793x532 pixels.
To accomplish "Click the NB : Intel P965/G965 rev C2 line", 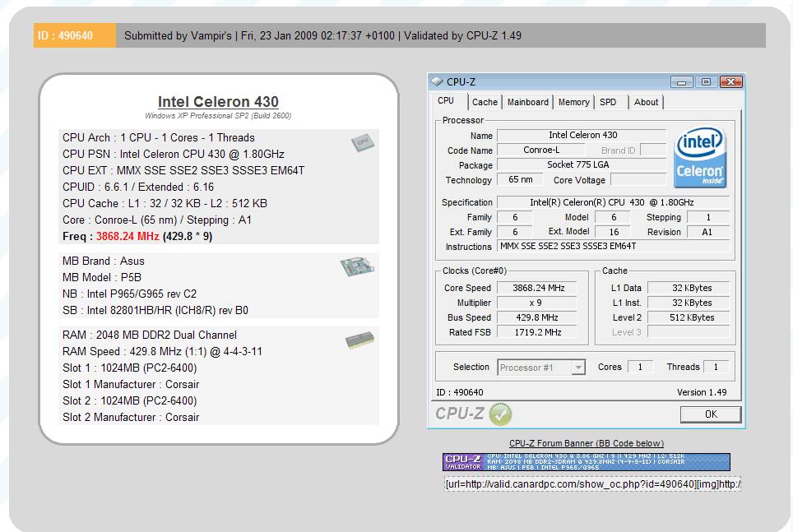I will tap(129, 294).
